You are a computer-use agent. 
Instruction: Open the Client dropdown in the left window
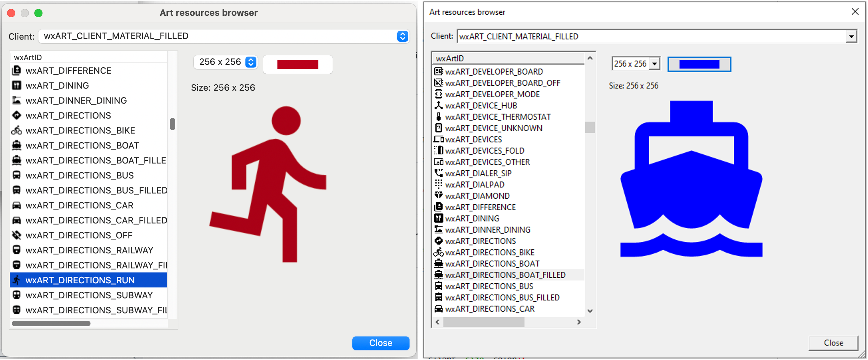tap(402, 36)
